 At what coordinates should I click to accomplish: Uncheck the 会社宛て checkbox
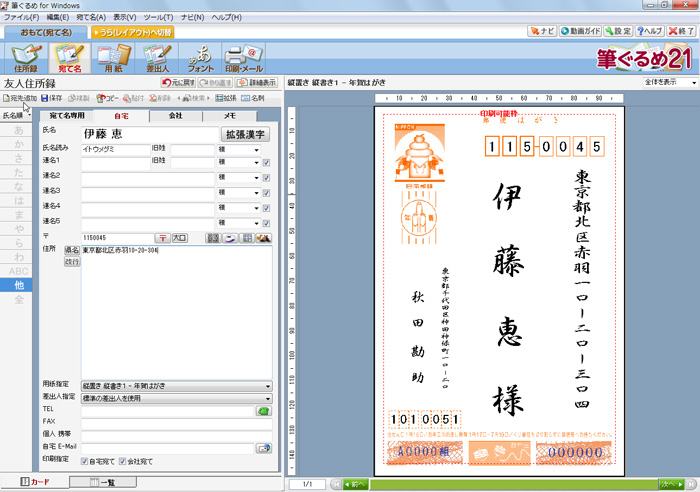[x=124, y=462]
